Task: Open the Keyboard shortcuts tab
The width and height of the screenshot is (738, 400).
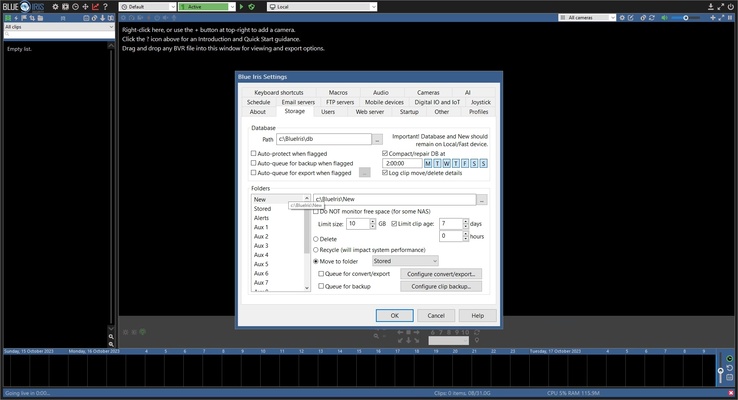Action: pos(279,92)
